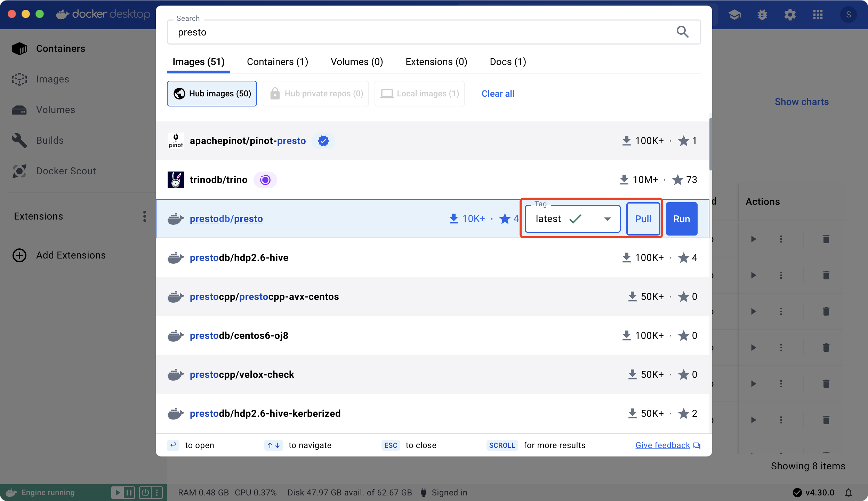Click the Actions column header
The width and height of the screenshot is (868, 501).
[x=763, y=202]
